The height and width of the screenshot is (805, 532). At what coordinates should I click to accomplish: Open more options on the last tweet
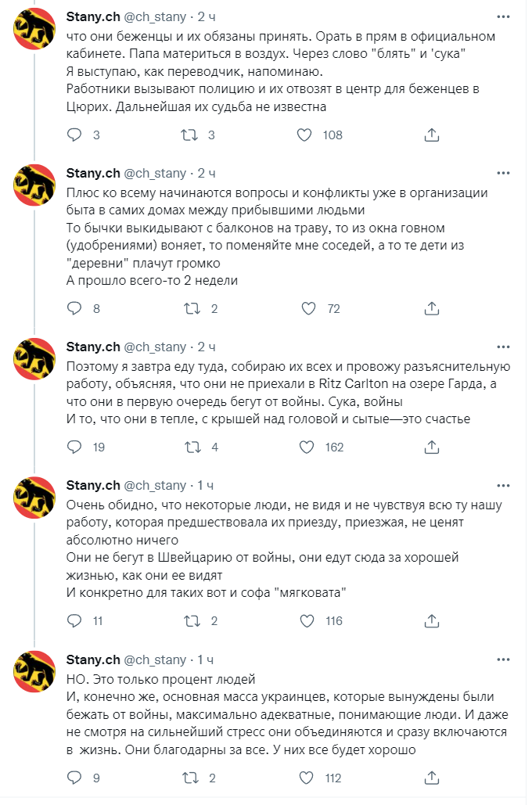pos(503,659)
